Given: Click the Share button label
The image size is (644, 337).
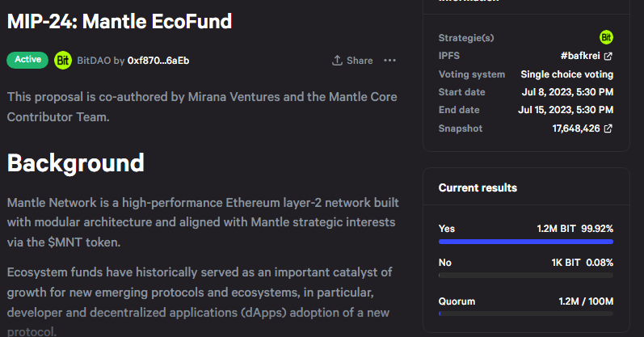Looking at the screenshot, I should click(360, 61).
